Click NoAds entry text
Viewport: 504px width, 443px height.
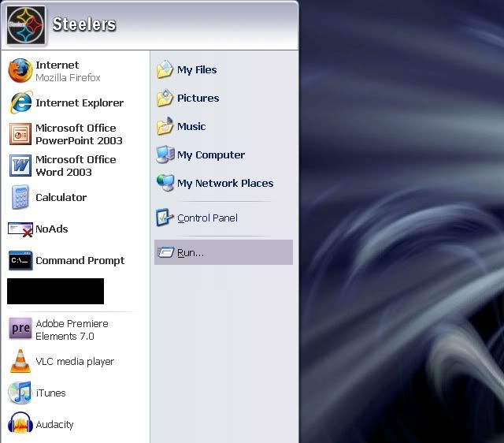pos(52,229)
